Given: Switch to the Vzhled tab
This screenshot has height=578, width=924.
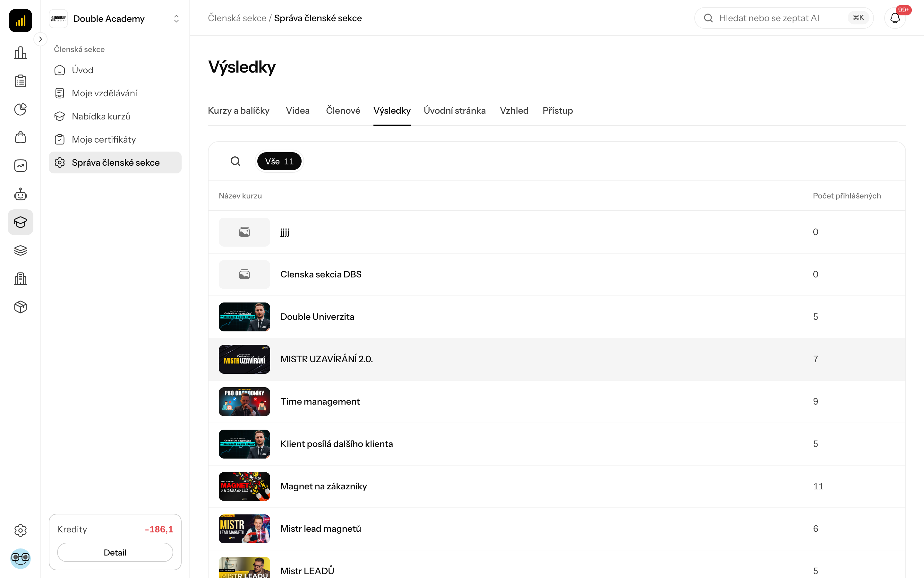Looking at the screenshot, I should point(514,110).
